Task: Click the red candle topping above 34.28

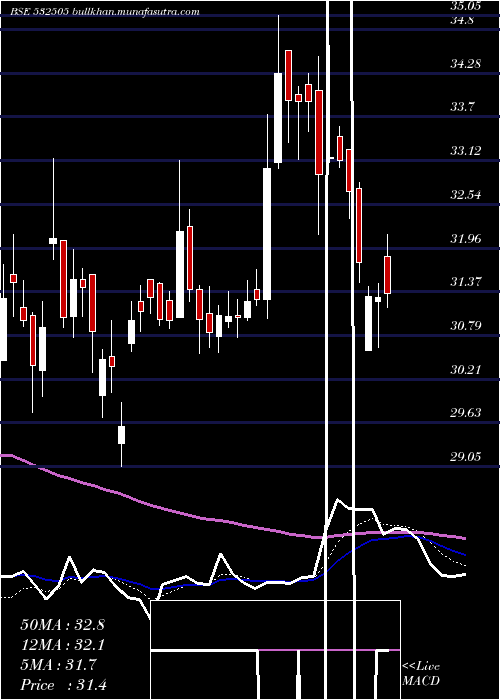Action: [x=288, y=75]
